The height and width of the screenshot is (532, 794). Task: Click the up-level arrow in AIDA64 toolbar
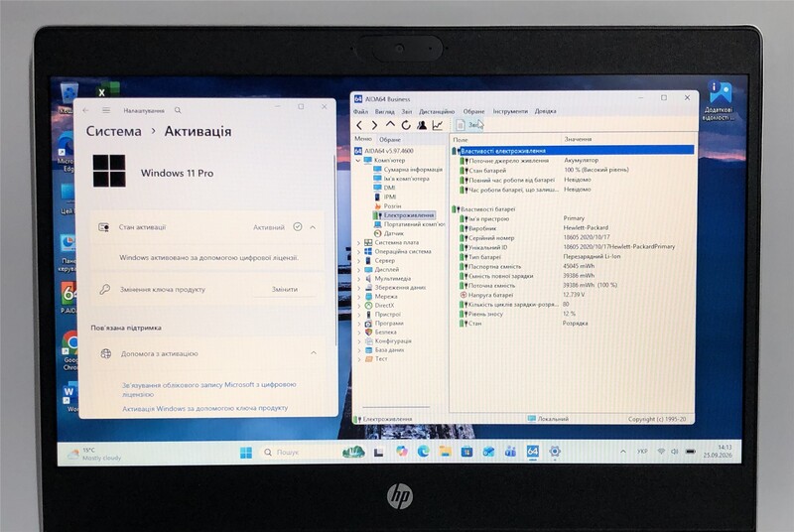pyautogui.click(x=390, y=124)
